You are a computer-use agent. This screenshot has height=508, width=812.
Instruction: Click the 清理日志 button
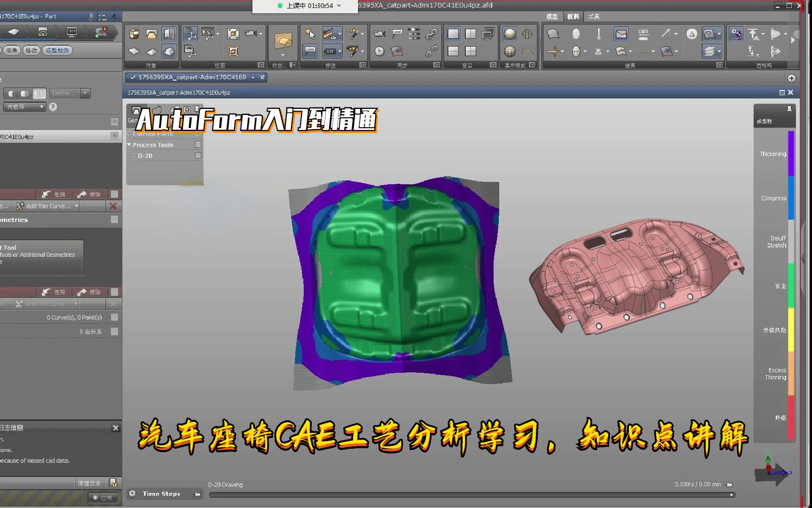click(89, 483)
